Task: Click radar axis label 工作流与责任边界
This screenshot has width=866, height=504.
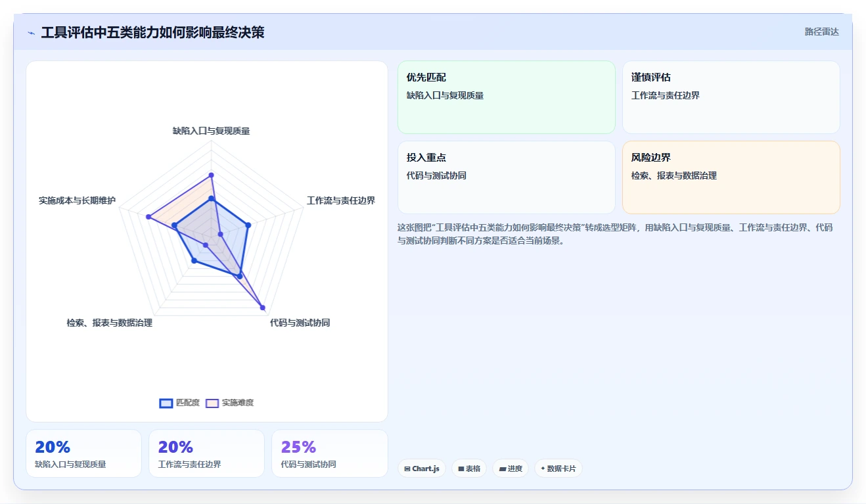Action: tap(341, 200)
